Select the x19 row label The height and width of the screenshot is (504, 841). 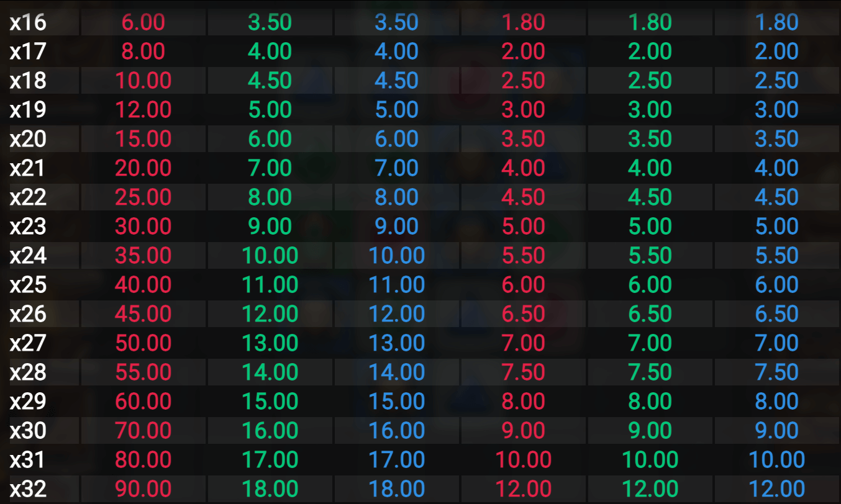pyautogui.click(x=28, y=110)
